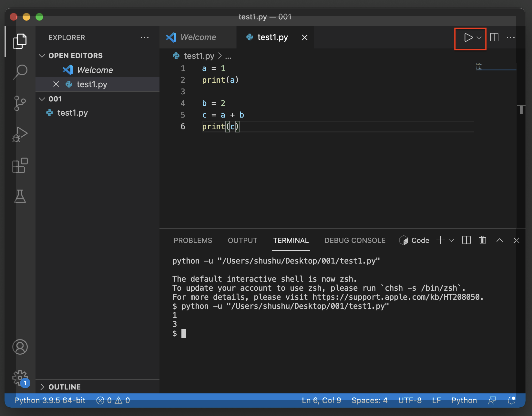This screenshot has width=532, height=416.
Task: Change encoding via UTF-8
Action: click(x=410, y=400)
